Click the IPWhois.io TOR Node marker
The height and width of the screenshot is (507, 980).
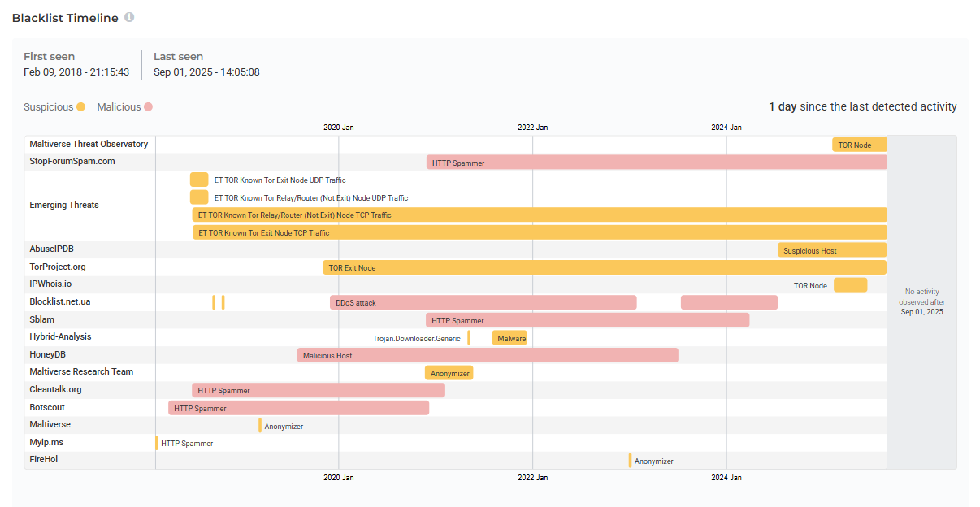pyautogui.click(x=850, y=285)
